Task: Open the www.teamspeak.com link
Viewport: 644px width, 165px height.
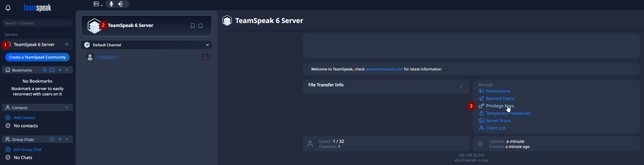Action: pyautogui.click(x=384, y=69)
